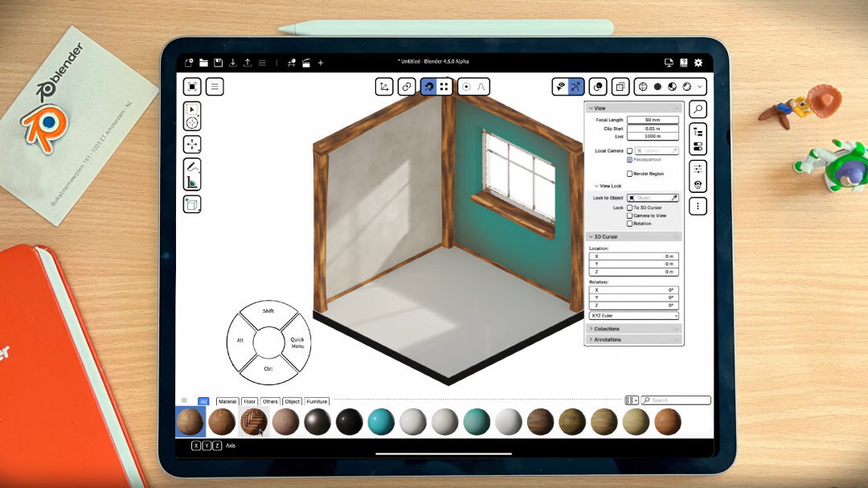Open settings gear in top bar

[x=698, y=63]
